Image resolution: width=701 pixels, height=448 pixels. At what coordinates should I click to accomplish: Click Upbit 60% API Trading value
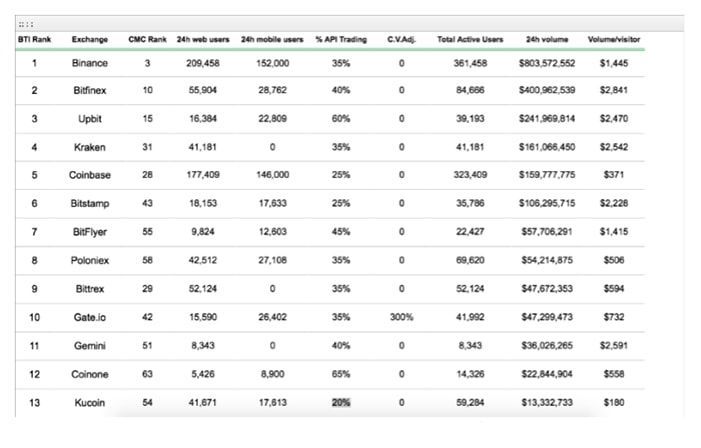coord(341,119)
